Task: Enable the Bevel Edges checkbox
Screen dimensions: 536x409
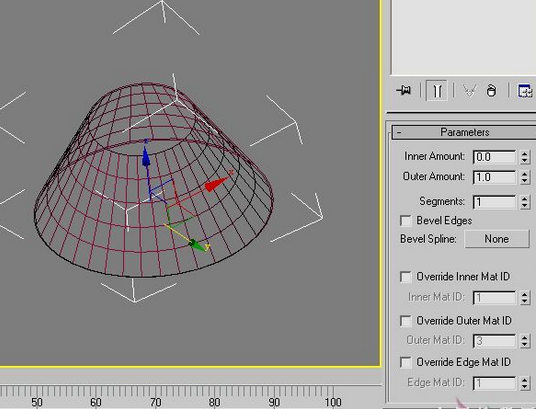Action: coord(406,221)
